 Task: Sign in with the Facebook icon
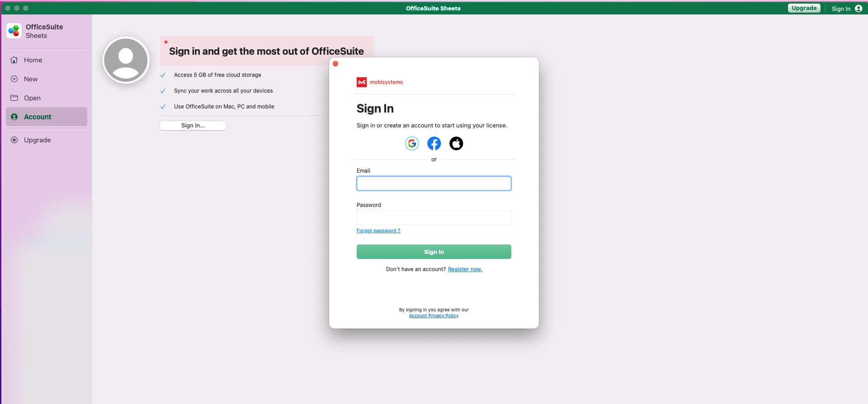click(x=434, y=144)
